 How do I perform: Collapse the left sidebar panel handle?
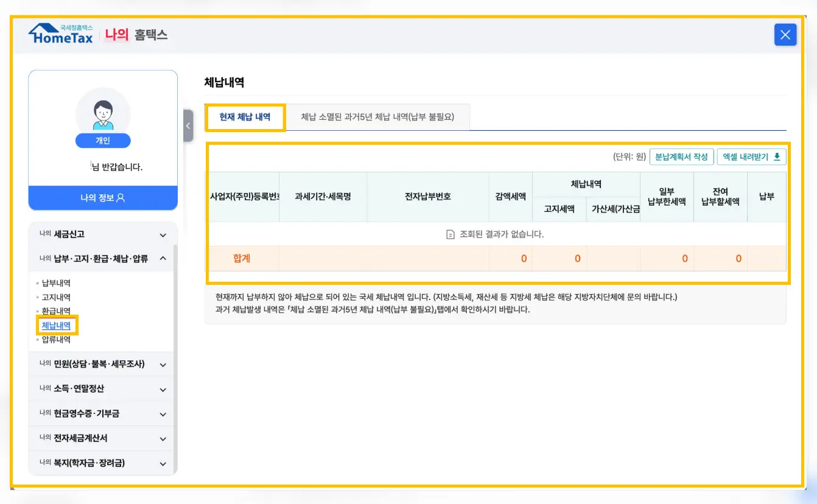coord(188,125)
